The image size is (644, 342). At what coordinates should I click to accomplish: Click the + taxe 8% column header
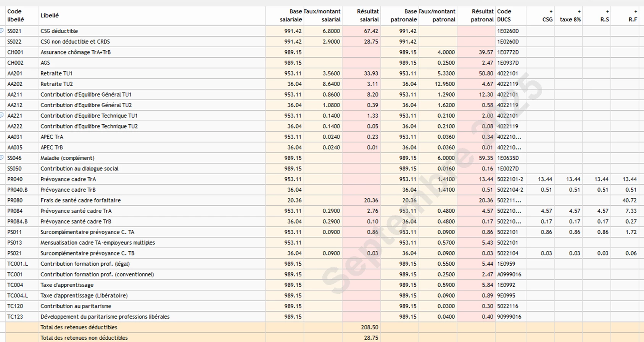(x=570, y=16)
